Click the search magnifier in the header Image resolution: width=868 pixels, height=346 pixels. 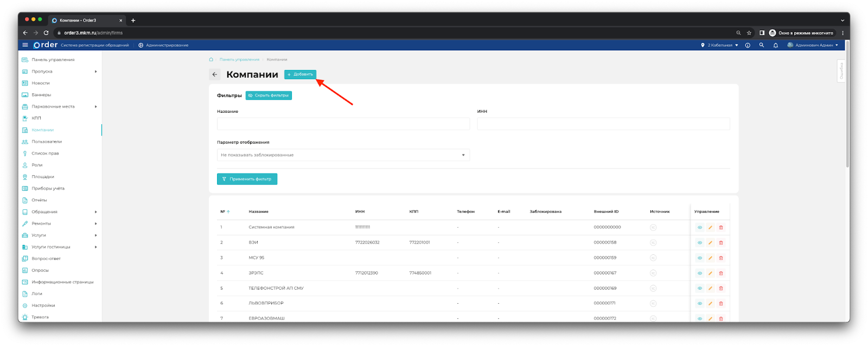[x=761, y=45]
